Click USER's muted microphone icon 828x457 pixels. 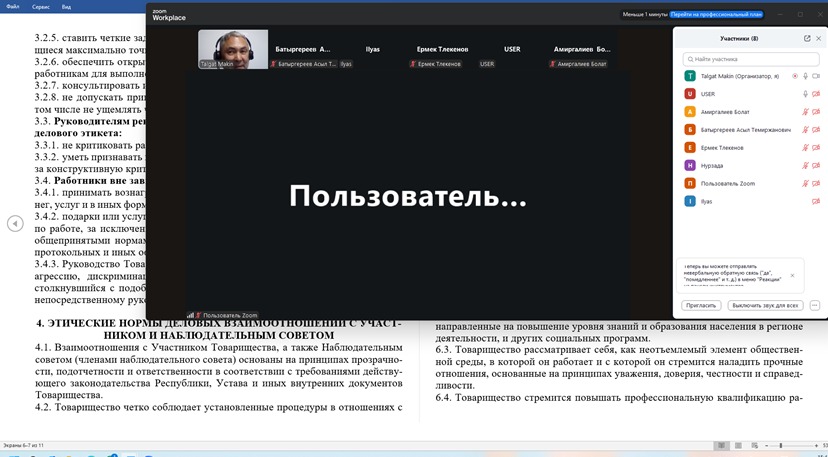click(805, 94)
